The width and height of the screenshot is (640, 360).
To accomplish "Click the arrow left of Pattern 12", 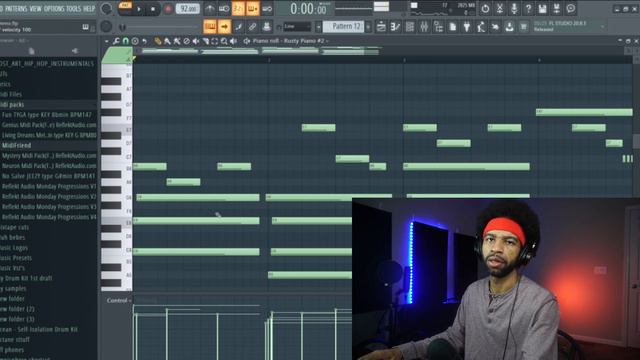I will coord(318,27).
